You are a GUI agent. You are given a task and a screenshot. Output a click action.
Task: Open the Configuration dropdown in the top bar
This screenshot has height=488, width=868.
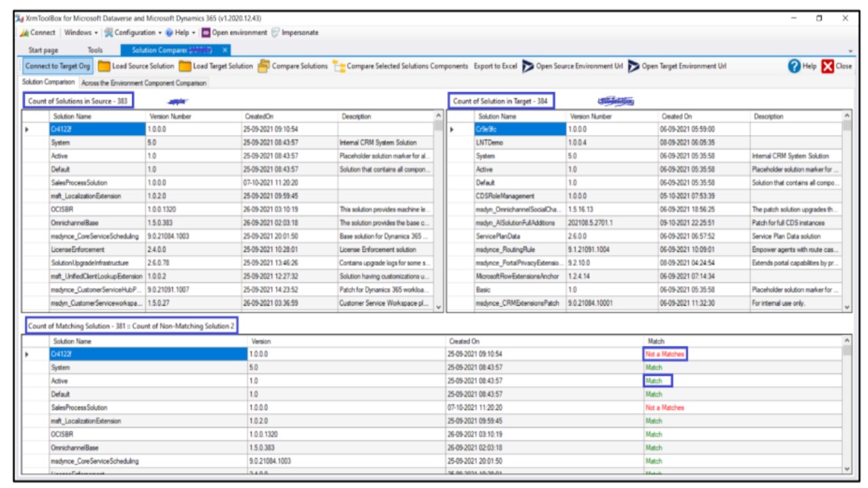[x=133, y=33]
